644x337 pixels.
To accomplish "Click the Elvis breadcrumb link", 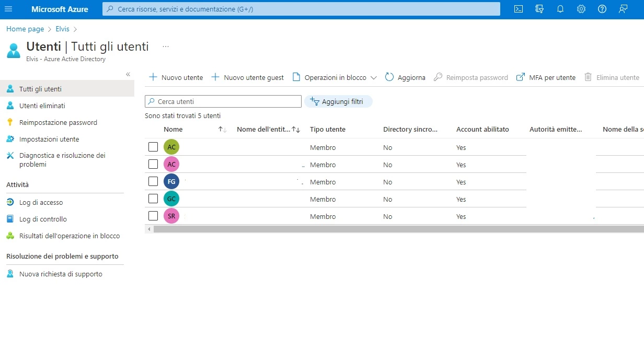I will point(62,29).
